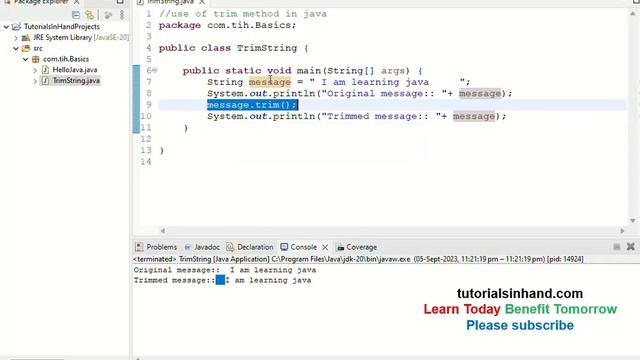Collapse the main method fold at line 6
This screenshot has height=360, width=640.
pos(155,71)
